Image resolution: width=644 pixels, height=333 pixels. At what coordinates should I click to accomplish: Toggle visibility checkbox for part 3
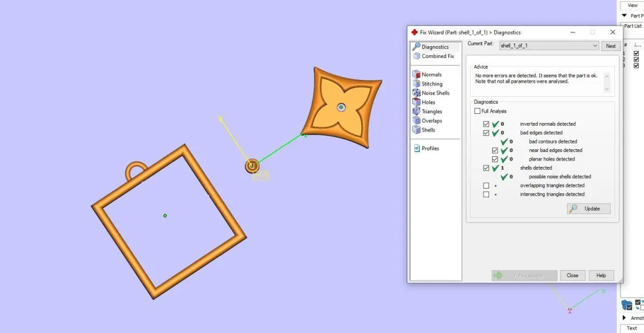[x=636, y=65]
